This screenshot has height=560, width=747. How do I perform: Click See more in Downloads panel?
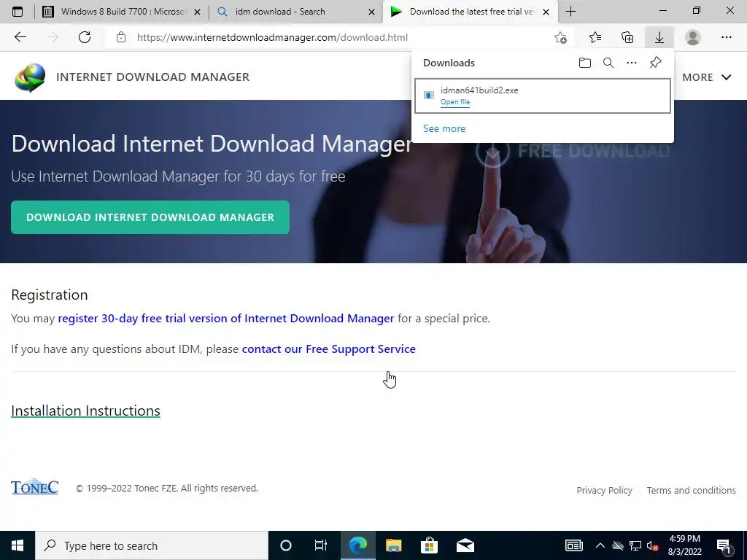tap(444, 128)
